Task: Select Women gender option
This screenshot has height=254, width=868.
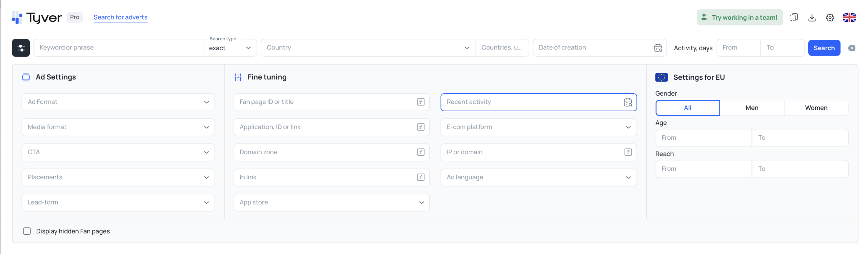Action: tap(816, 108)
